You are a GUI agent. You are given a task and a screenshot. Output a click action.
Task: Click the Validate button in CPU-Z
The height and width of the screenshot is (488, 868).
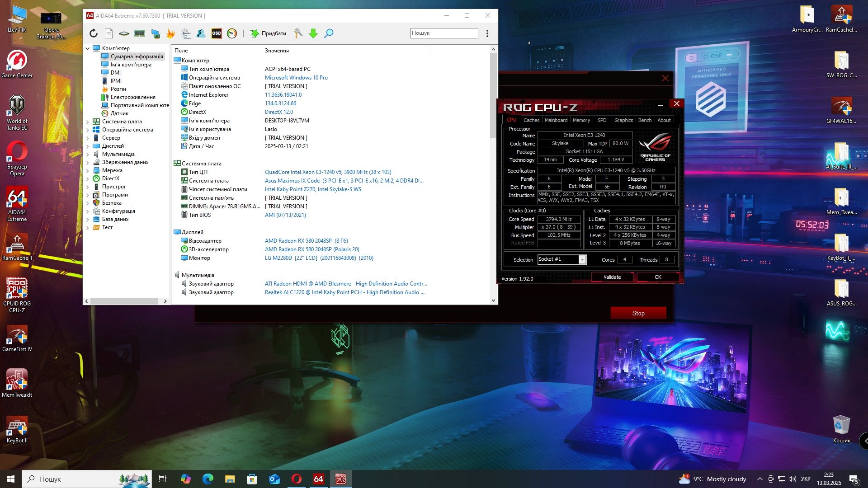[612, 277]
